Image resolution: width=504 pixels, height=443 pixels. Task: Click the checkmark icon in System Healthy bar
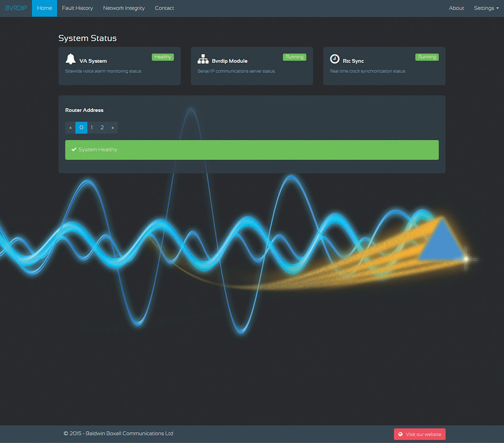tap(73, 150)
